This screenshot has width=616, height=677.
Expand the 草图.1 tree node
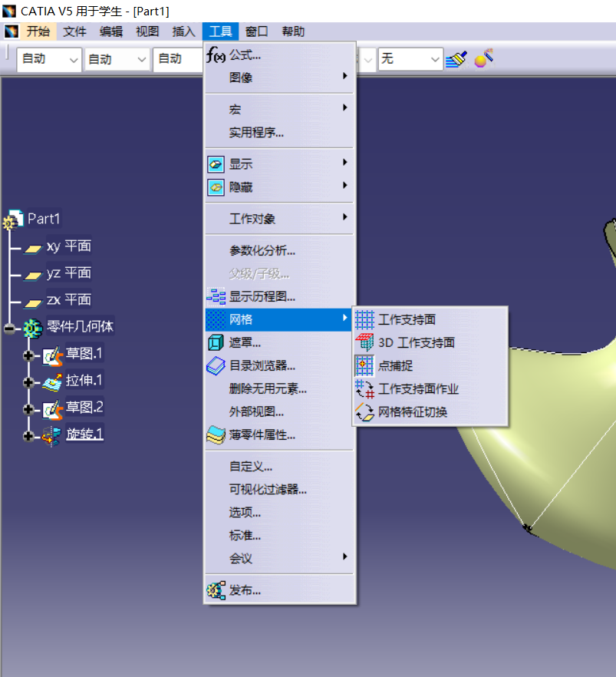tap(28, 356)
